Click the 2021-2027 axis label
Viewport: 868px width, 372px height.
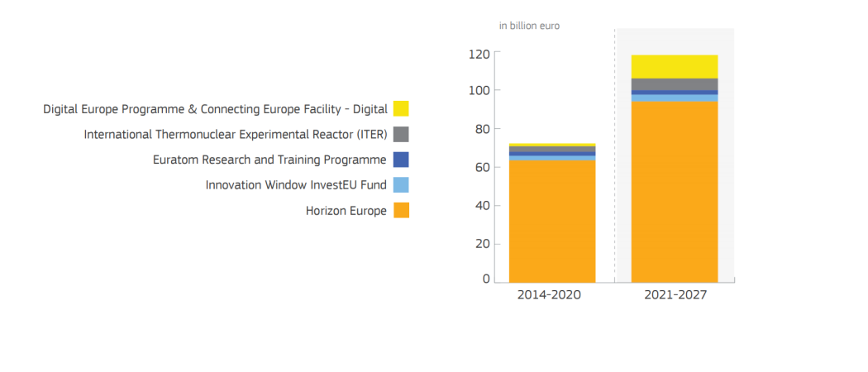(675, 295)
